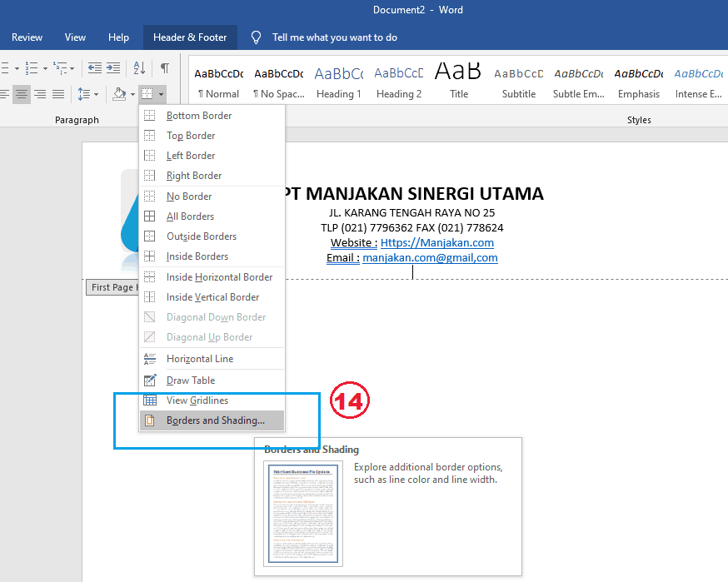The height and width of the screenshot is (582, 728).
Task: Collapse the Borders dropdown arrow
Action: [161, 95]
